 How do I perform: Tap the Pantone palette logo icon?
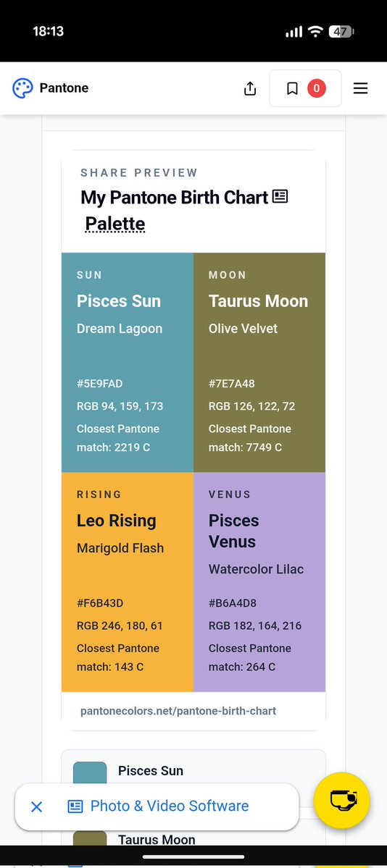[22, 88]
